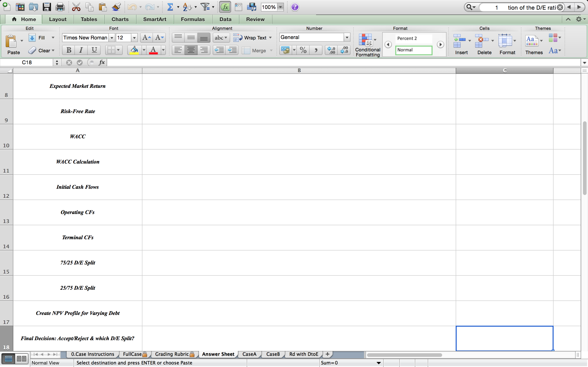Screen dimensions: 588x367
Task: Open the General number format dropdown
Action: pos(347,37)
